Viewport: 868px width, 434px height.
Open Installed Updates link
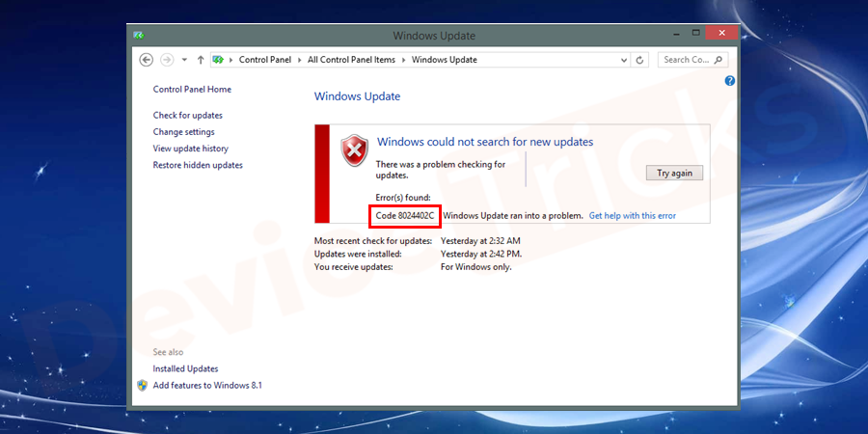(185, 368)
